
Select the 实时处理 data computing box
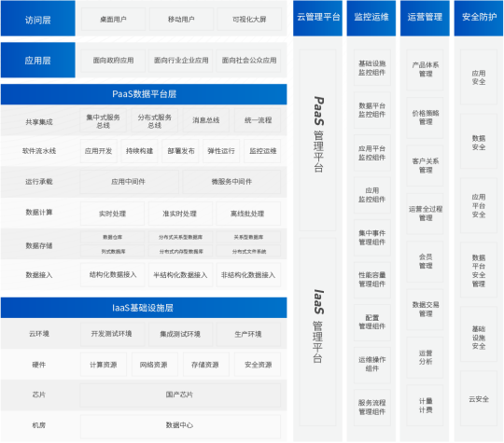[112, 214]
